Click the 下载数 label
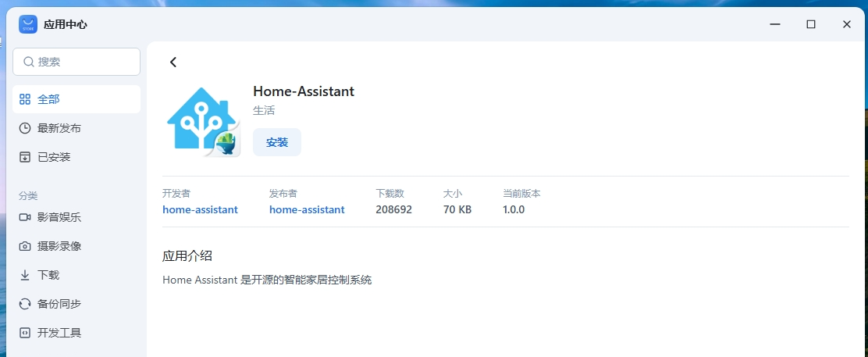868x357 pixels. (x=390, y=194)
